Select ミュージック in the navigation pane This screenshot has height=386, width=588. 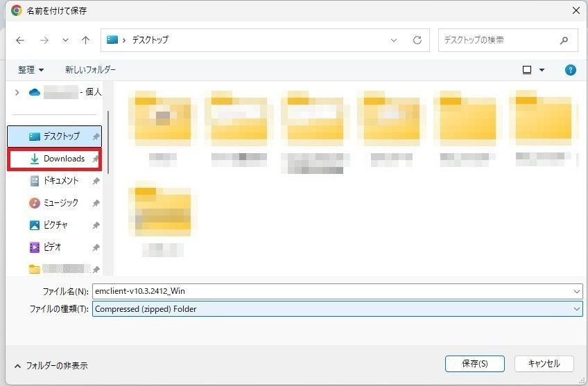click(x=61, y=203)
